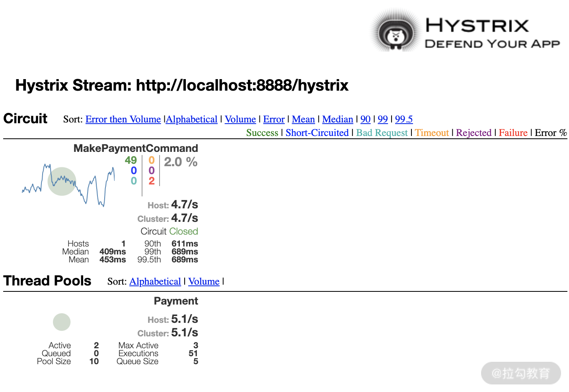Click the red failure count 2

pos(152,181)
